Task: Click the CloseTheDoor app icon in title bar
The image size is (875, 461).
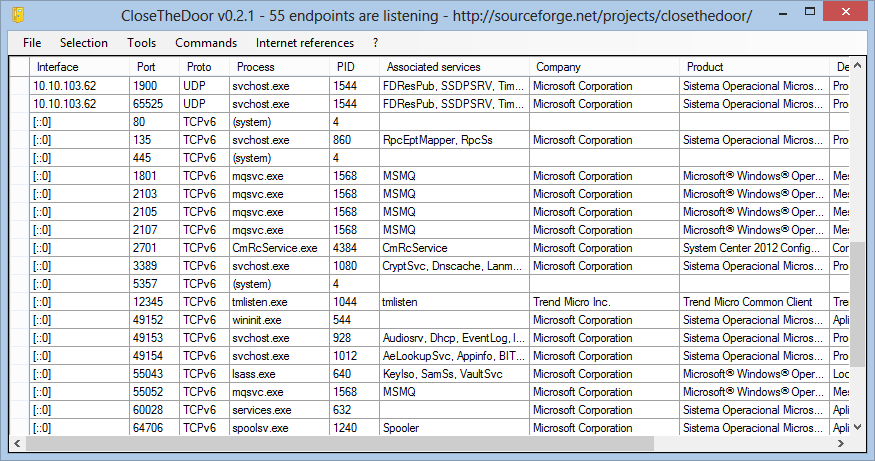Action: click(x=18, y=15)
